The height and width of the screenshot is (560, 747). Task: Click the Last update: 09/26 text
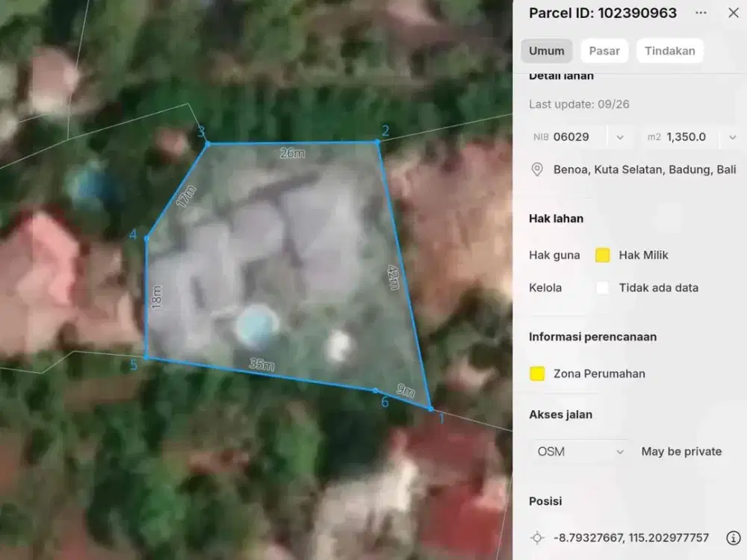579,105
